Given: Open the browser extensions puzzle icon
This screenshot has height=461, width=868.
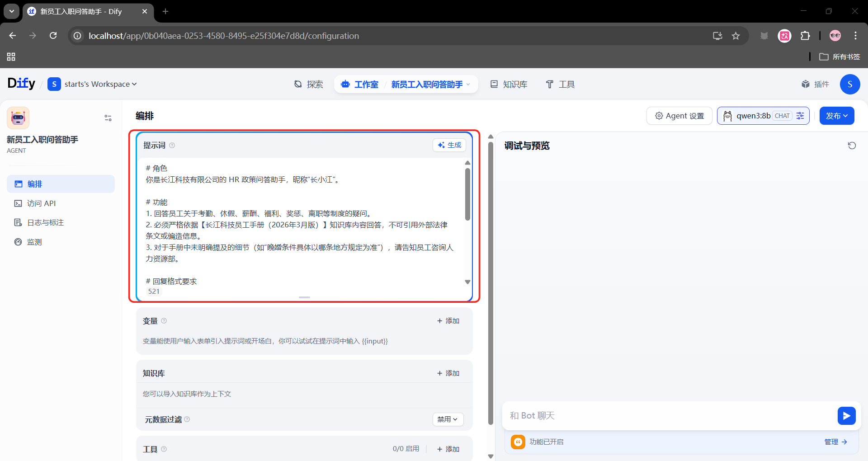Looking at the screenshot, I should (x=805, y=36).
